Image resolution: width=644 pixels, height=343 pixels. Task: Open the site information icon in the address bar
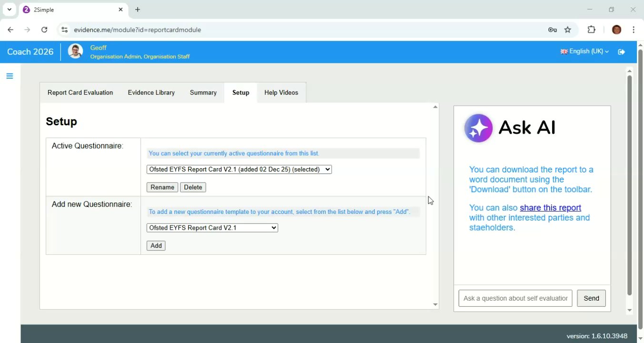click(x=64, y=30)
